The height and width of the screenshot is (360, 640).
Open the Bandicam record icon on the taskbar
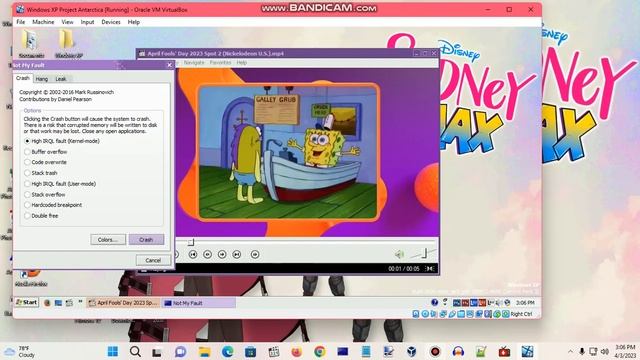click(x=435, y=351)
